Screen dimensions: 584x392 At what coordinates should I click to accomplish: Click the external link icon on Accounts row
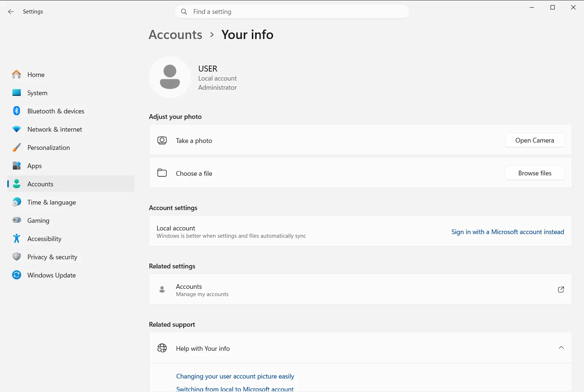click(561, 290)
